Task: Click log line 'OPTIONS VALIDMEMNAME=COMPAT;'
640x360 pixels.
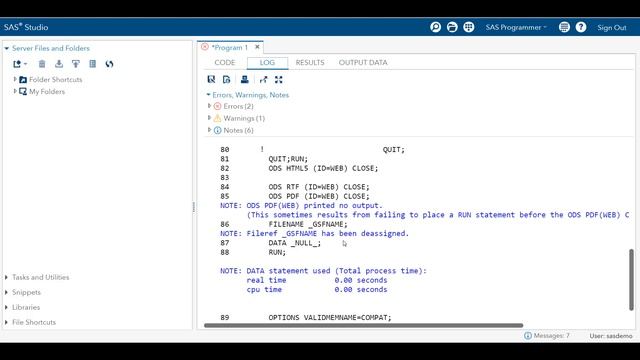Action: coord(330,318)
